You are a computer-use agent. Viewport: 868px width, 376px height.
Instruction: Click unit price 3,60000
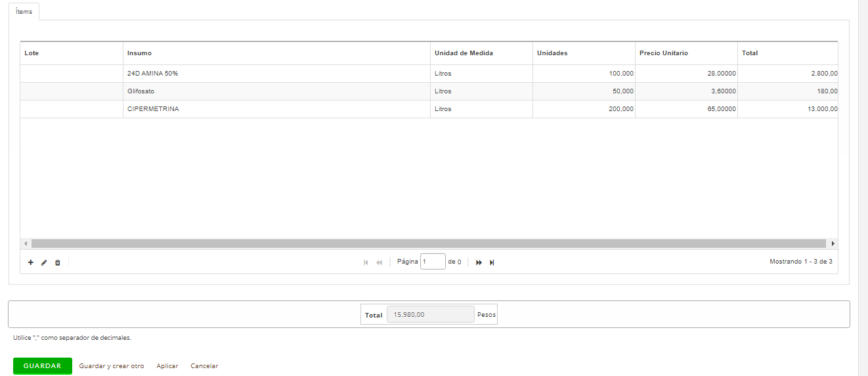724,91
